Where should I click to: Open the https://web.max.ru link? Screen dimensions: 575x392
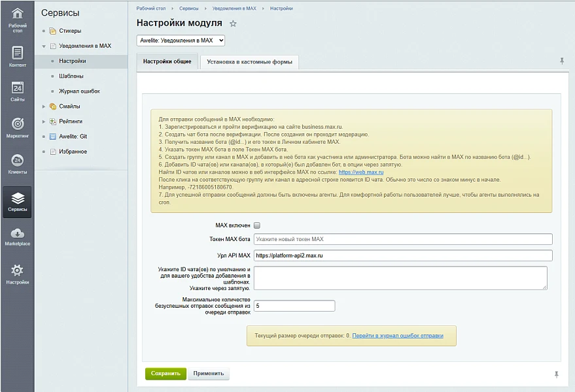tap(361, 172)
